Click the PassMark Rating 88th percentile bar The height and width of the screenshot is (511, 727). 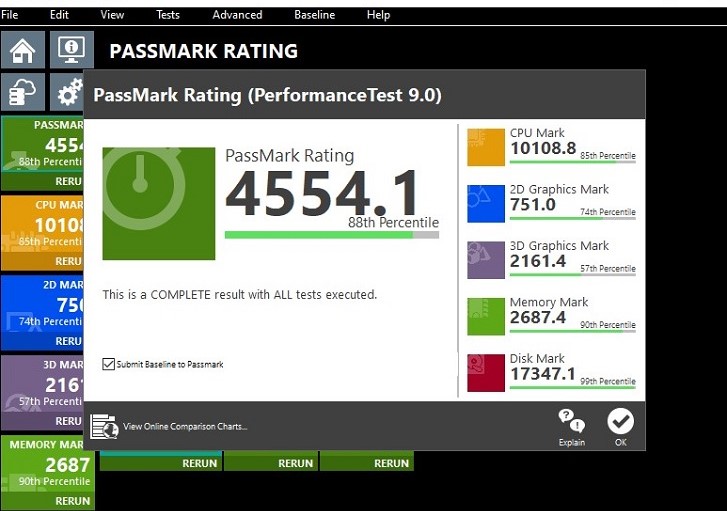pyautogui.click(x=332, y=235)
